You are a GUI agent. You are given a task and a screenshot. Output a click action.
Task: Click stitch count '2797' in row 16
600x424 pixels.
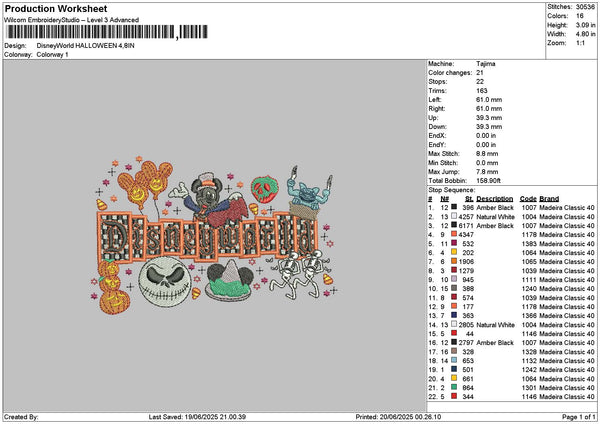click(466, 343)
